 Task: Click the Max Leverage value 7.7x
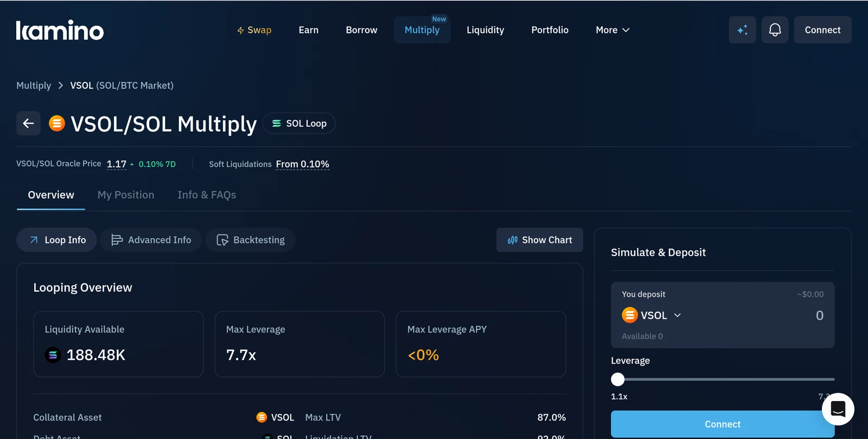[241, 355]
